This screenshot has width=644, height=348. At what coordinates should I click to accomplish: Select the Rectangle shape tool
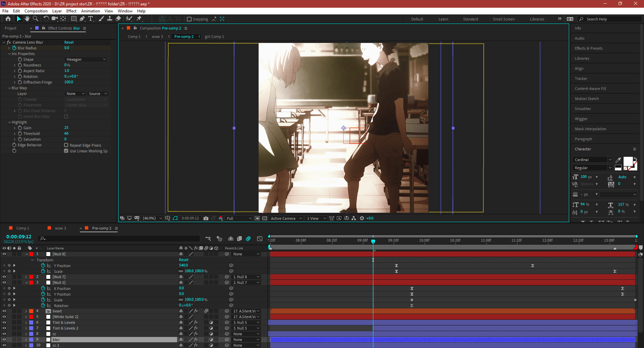pyautogui.click(x=74, y=19)
